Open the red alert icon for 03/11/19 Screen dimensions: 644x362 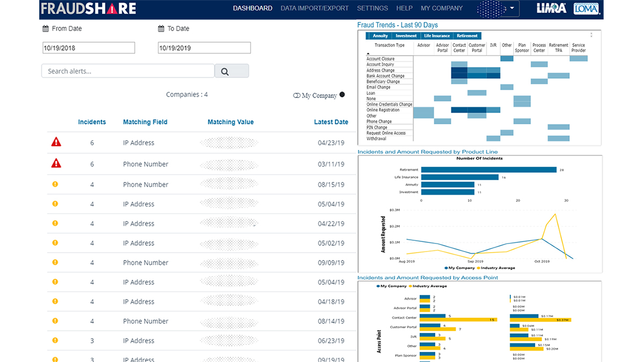point(56,163)
